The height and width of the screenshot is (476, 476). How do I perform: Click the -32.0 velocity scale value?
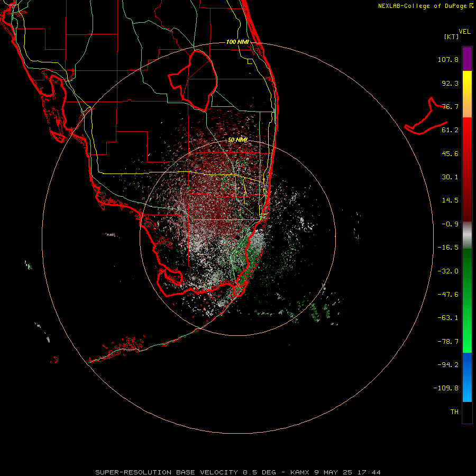(448, 271)
